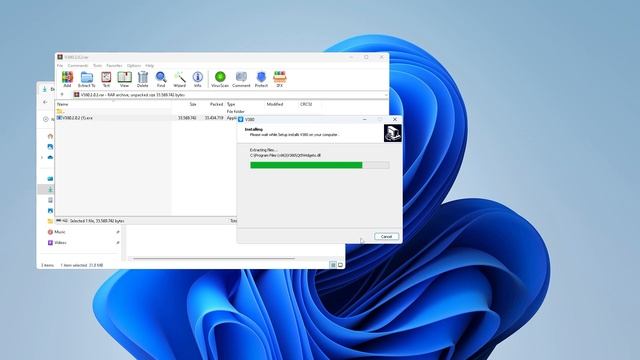Open the Help menu in WinRAR
640x360 pixels.
point(150,65)
